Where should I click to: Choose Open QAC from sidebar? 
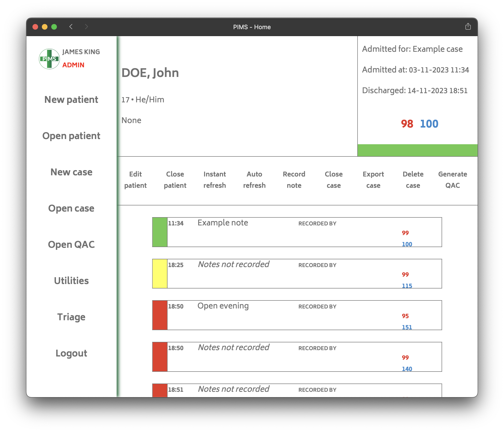pos(71,244)
